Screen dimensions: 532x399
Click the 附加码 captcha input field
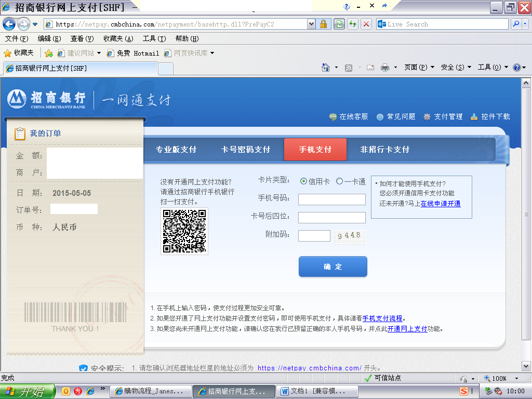point(314,236)
